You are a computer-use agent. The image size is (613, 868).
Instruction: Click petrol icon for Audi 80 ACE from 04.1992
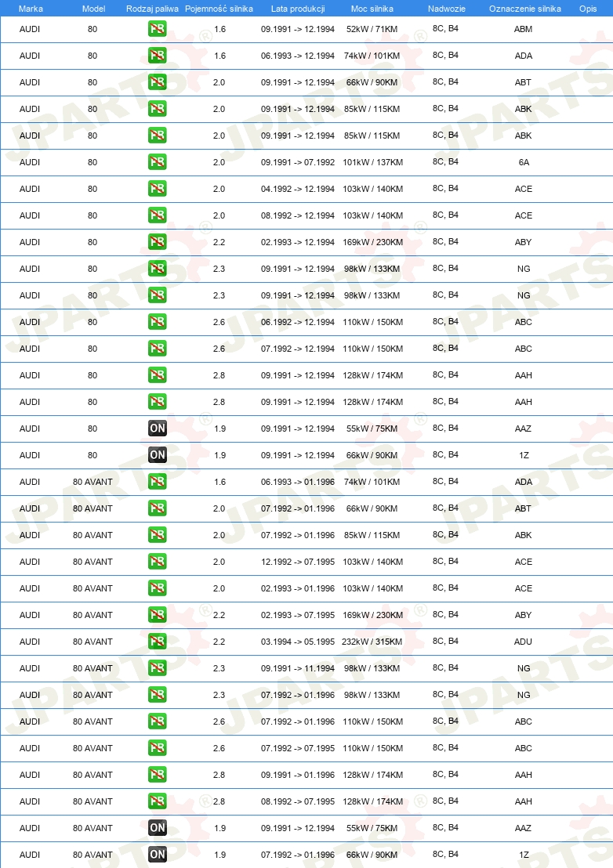158,189
